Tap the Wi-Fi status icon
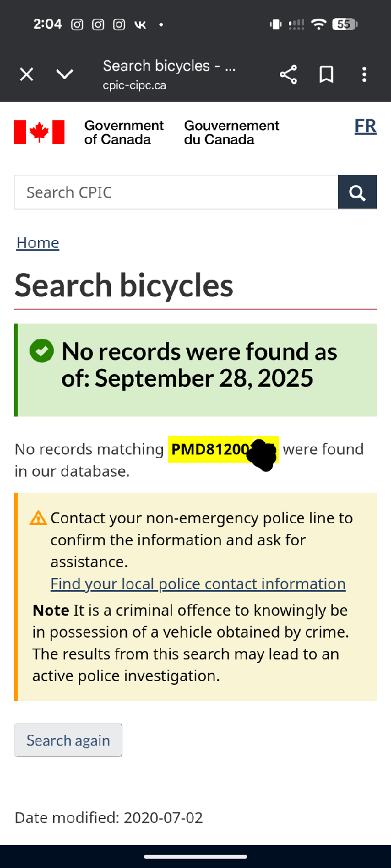Viewport: 391px width, 868px height. coord(319,24)
